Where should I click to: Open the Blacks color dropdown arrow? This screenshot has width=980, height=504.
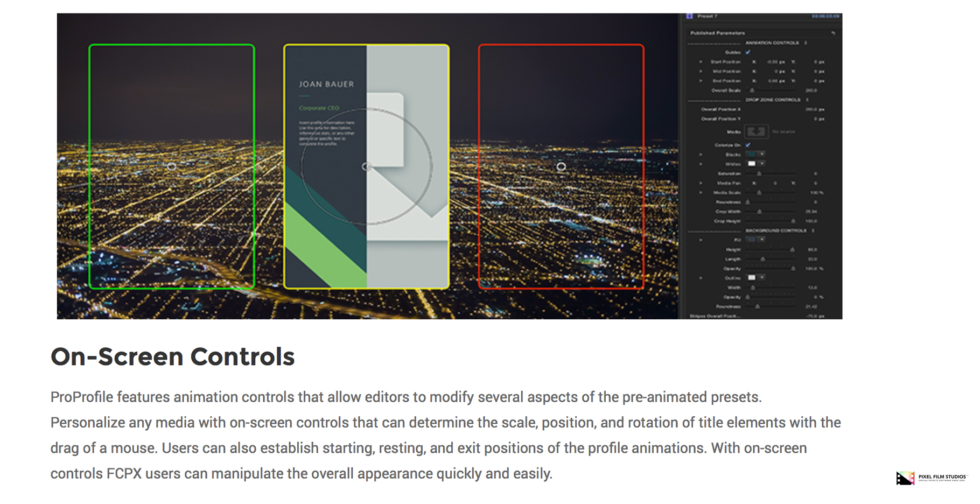pyautogui.click(x=762, y=155)
